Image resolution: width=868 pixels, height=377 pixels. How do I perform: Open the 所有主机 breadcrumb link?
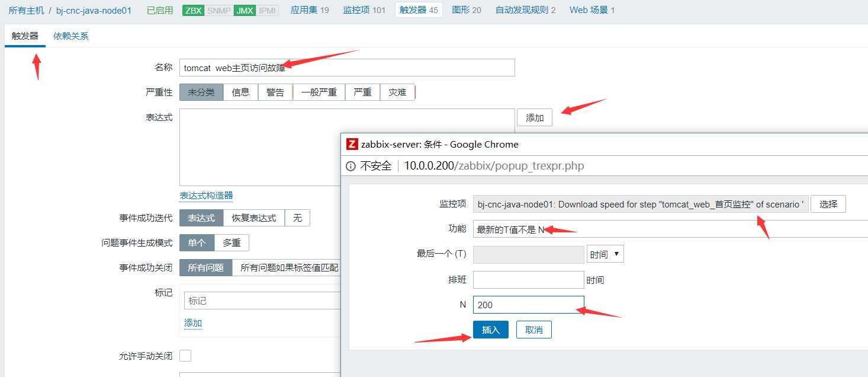pos(26,10)
